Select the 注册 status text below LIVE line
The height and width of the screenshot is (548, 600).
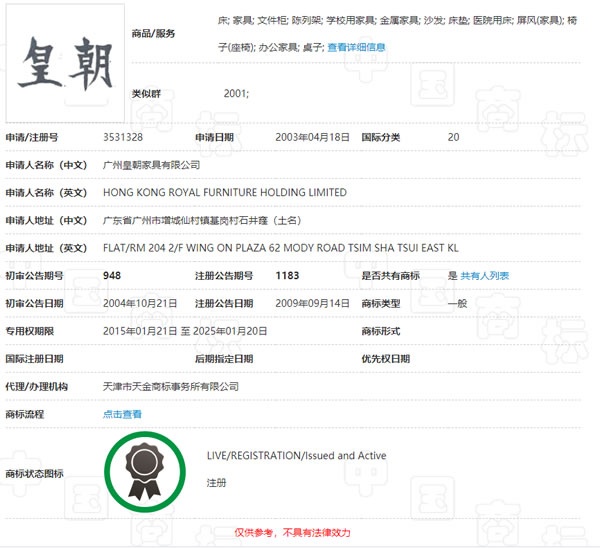pos(216,483)
